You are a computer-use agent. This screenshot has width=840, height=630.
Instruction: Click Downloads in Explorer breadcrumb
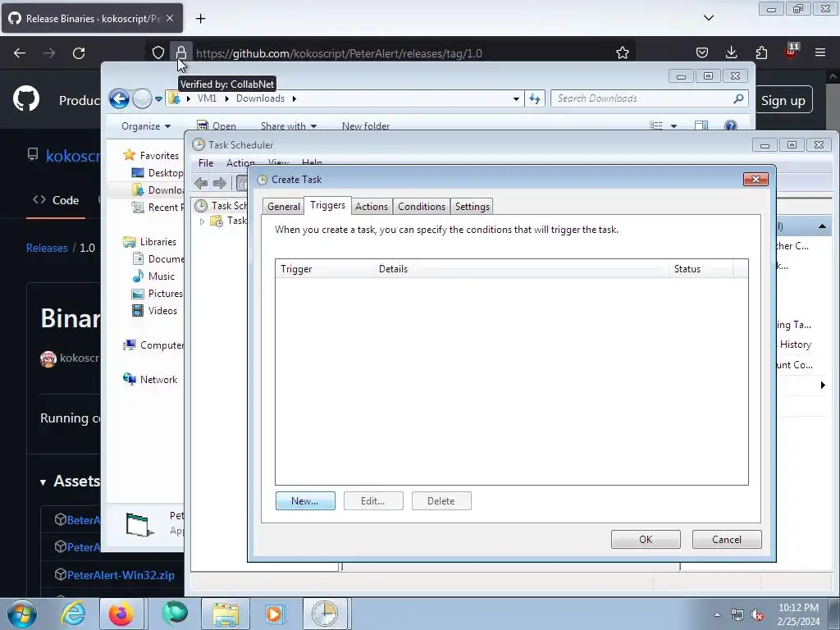(260, 98)
